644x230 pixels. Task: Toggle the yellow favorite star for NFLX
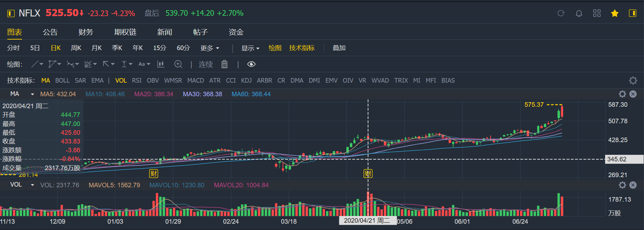coord(615,13)
